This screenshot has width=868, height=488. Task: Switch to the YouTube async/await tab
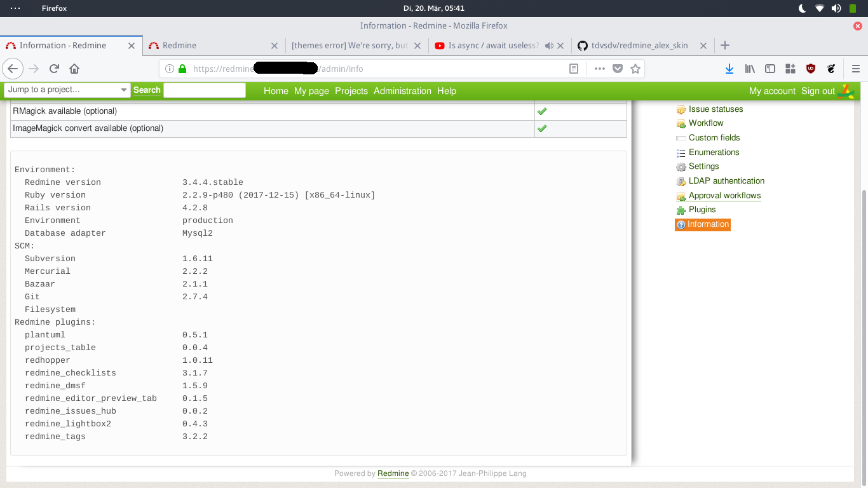(499, 46)
